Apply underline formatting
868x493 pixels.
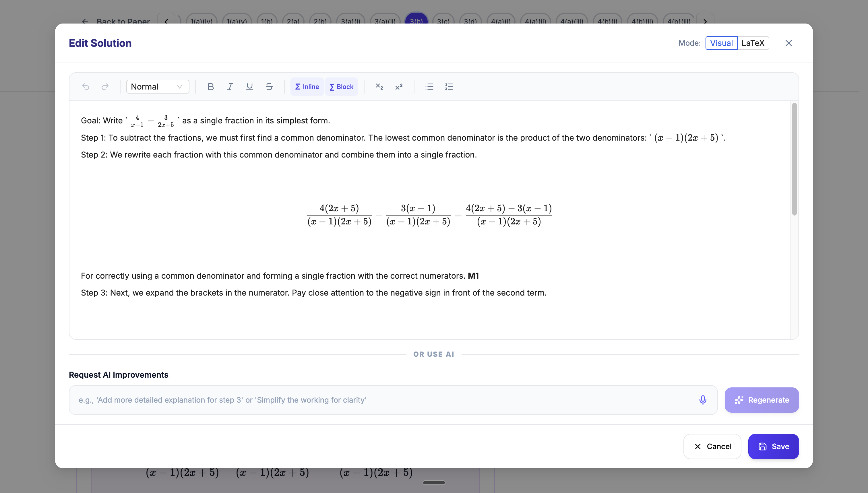[250, 87]
